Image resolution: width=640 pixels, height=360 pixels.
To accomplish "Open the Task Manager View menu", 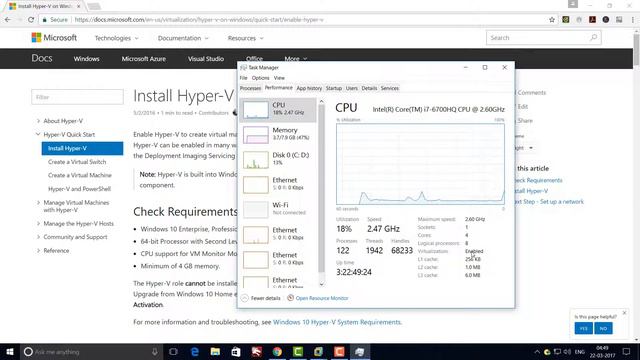I will pos(279,78).
